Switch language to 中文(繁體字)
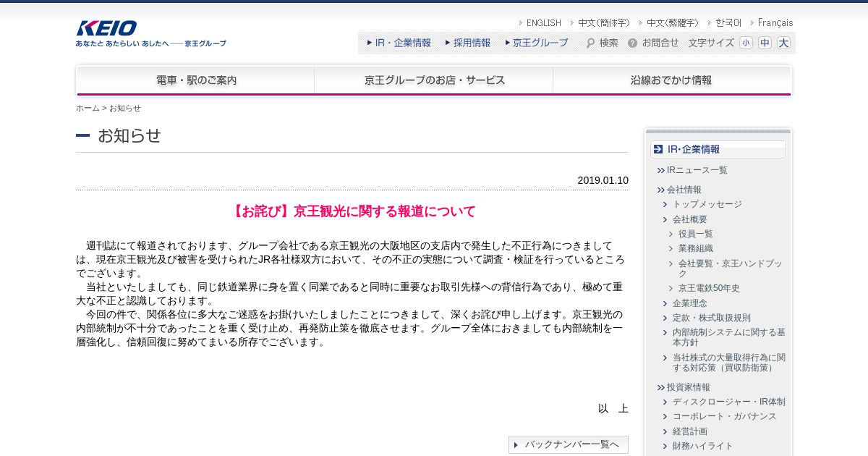 tap(673, 23)
